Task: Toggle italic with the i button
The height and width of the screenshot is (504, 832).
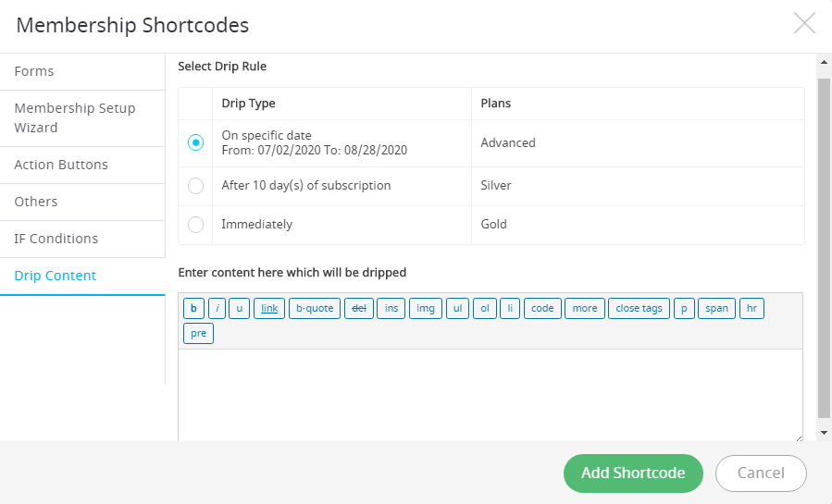Action: tap(217, 309)
